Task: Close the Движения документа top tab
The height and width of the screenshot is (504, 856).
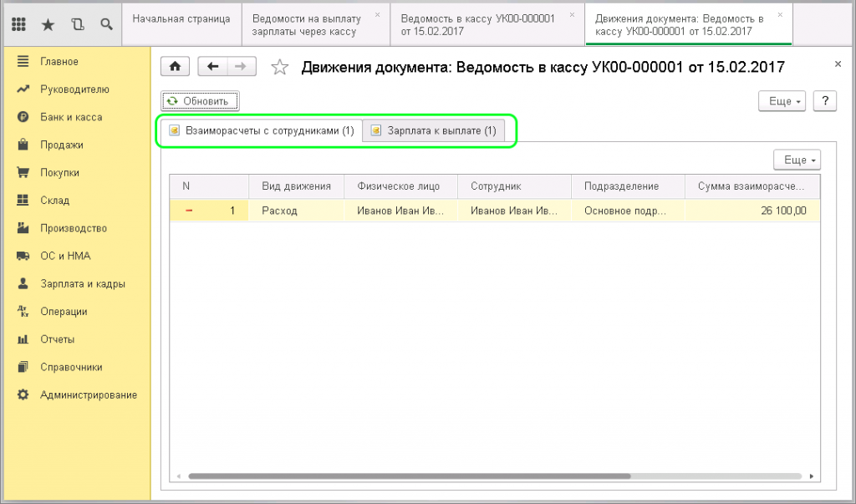Action: pos(780,15)
